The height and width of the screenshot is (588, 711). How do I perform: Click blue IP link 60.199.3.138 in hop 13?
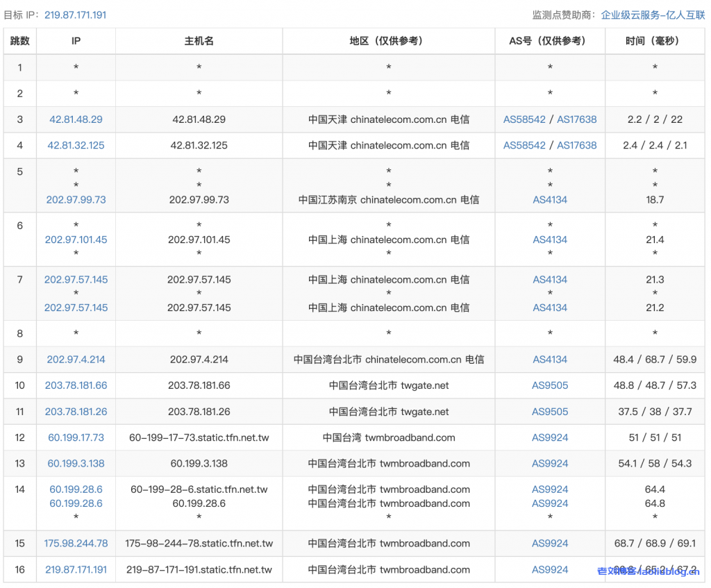tap(76, 463)
